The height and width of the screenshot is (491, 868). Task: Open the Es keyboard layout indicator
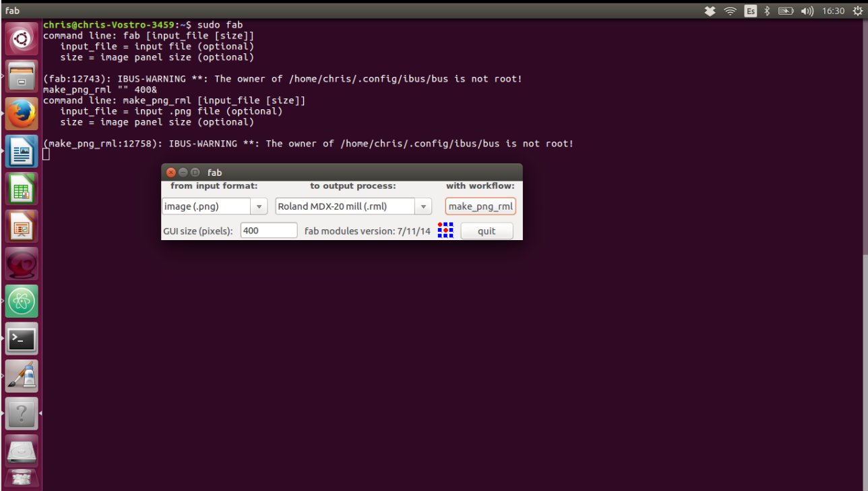click(750, 11)
